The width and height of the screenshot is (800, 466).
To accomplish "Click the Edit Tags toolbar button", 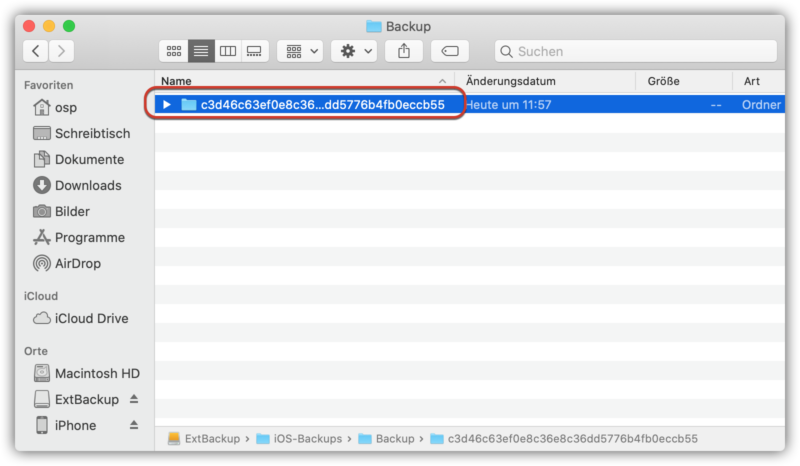I will [449, 51].
